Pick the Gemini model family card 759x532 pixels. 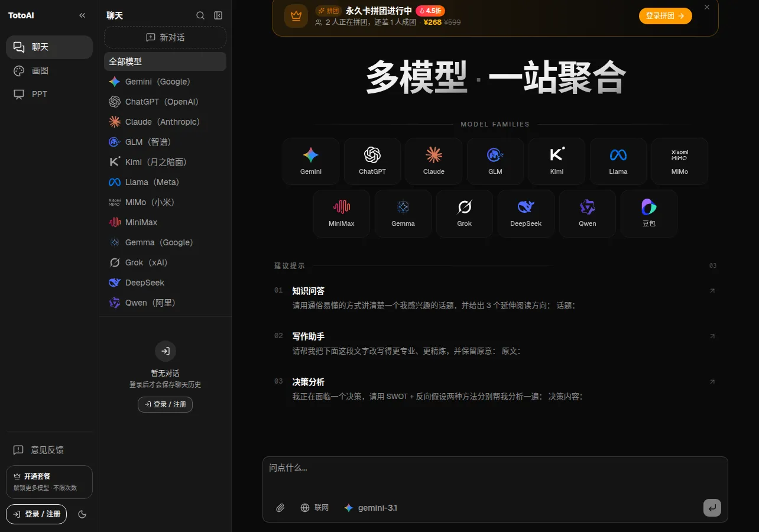[x=311, y=161]
